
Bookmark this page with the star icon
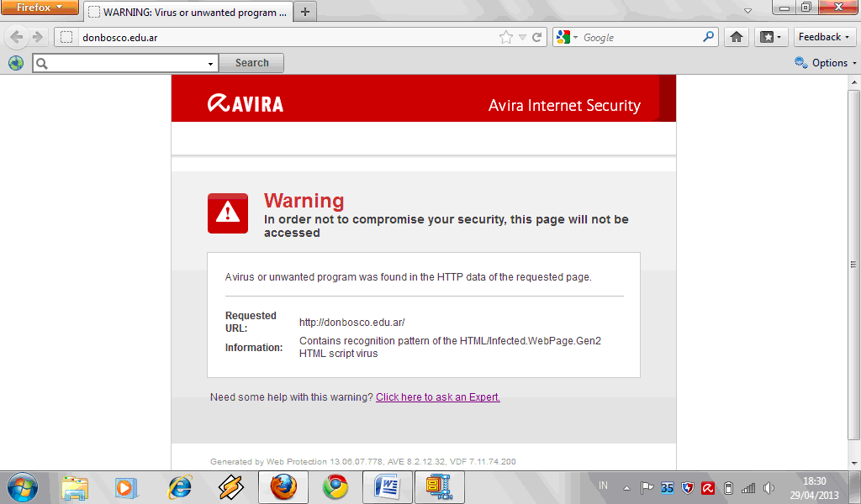point(505,37)
